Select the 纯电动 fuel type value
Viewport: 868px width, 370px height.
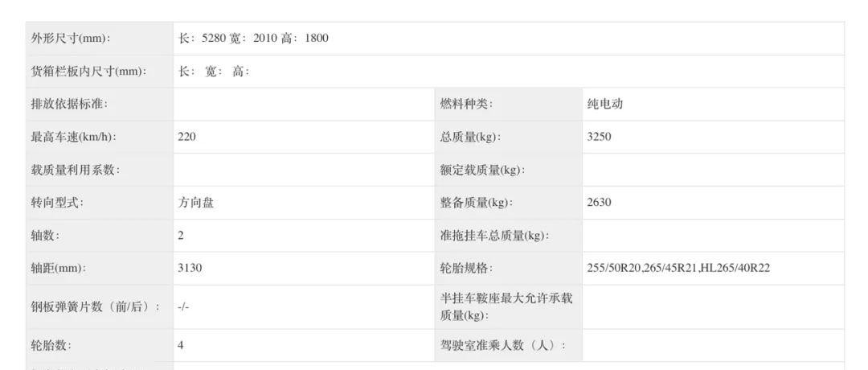(605, 104)
